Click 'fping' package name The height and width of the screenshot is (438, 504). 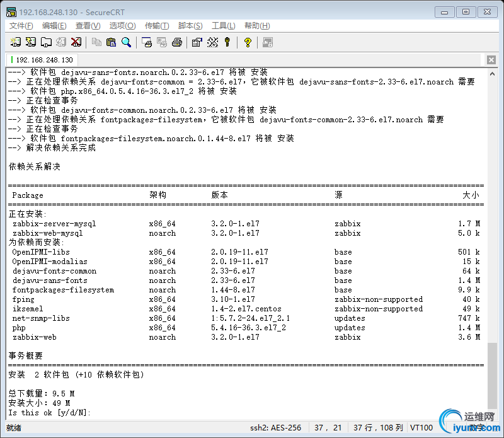pyautogui.click(x=23, y=299)
